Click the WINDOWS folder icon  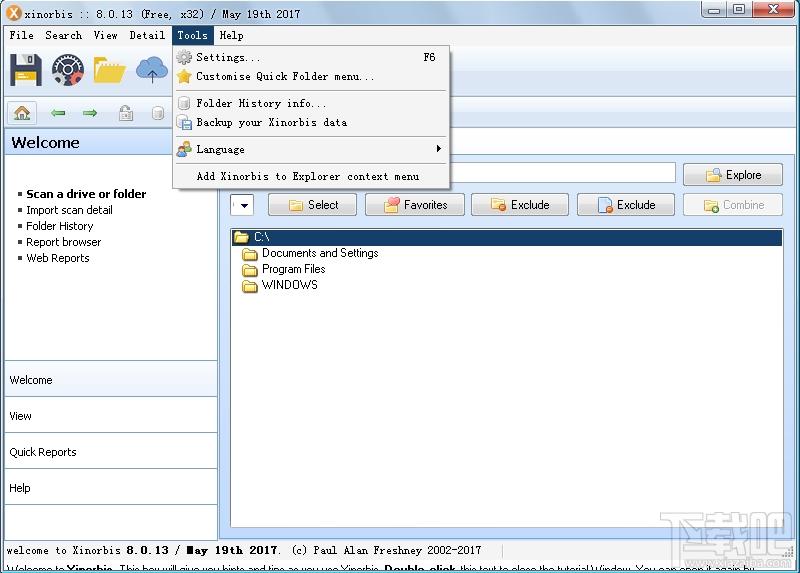[249, 286]
